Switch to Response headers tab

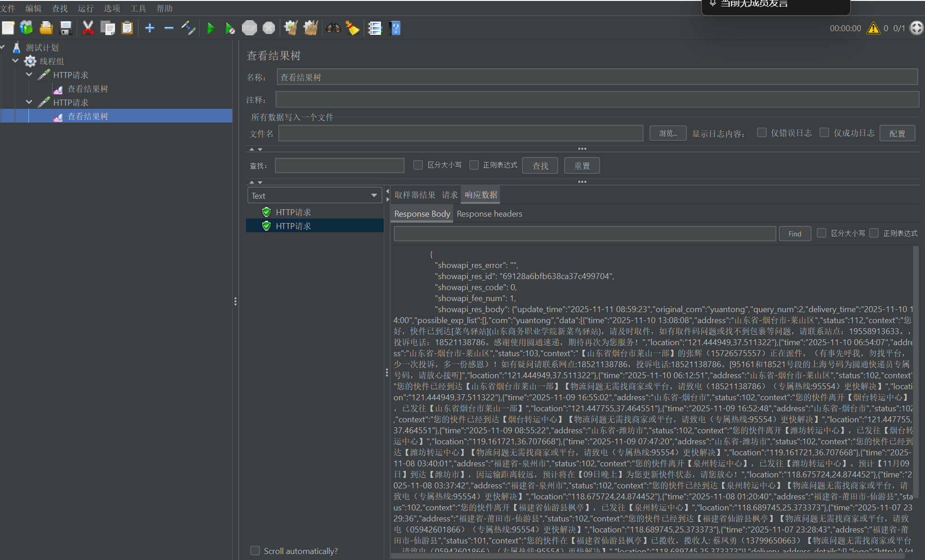(x=489, y=214)
